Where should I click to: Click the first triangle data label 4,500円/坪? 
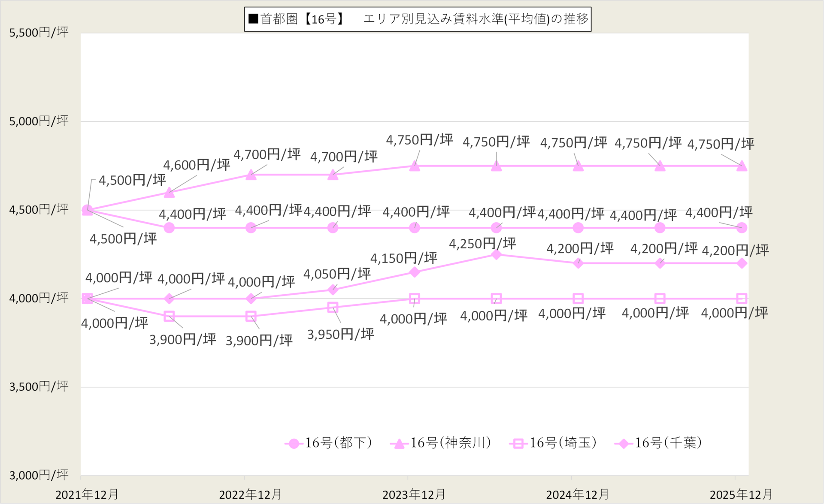coord(132,180)
